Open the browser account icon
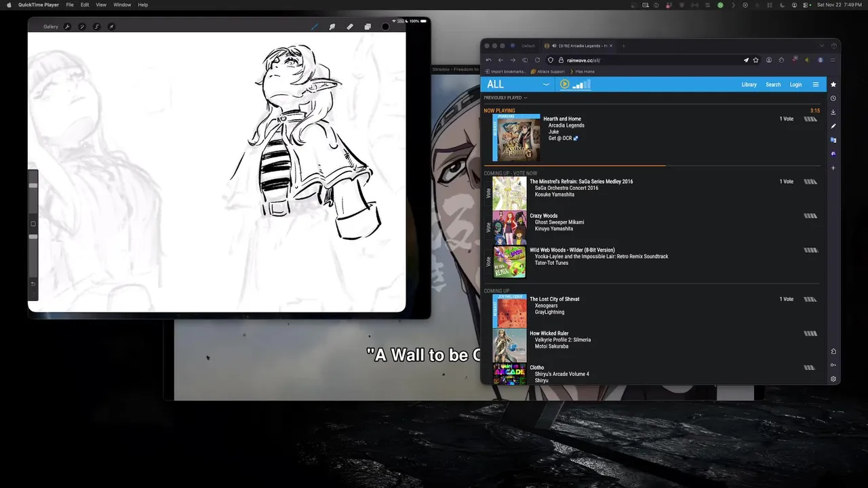 769,60
